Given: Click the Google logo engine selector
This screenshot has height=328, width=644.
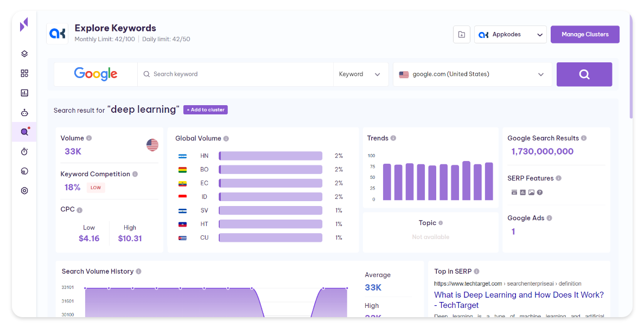Looking at the screenshot, I should click(95, 74).
